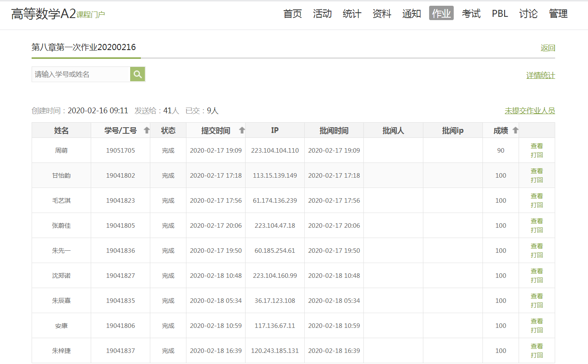This screenshot has width=588, height=364.
Task: Sort by 学号/工号 arrow icon
Action: (x=147, y=130)
